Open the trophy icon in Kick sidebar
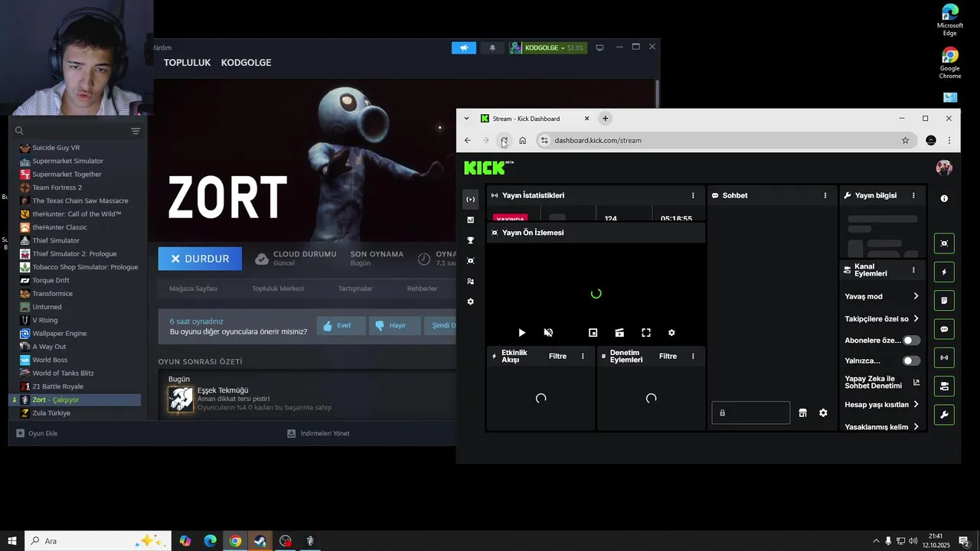This screenshot has width=980, height=551. 470,240
